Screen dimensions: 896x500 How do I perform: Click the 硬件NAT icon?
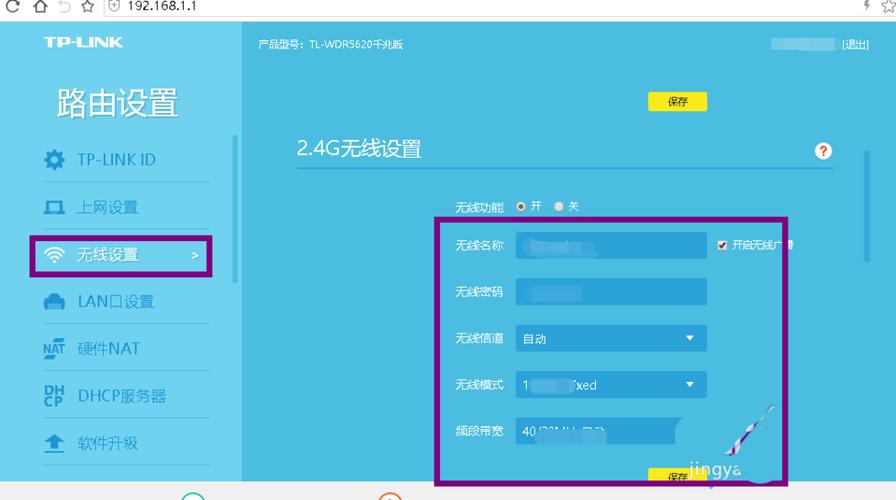pyautogui.click(x=54, y=349)
